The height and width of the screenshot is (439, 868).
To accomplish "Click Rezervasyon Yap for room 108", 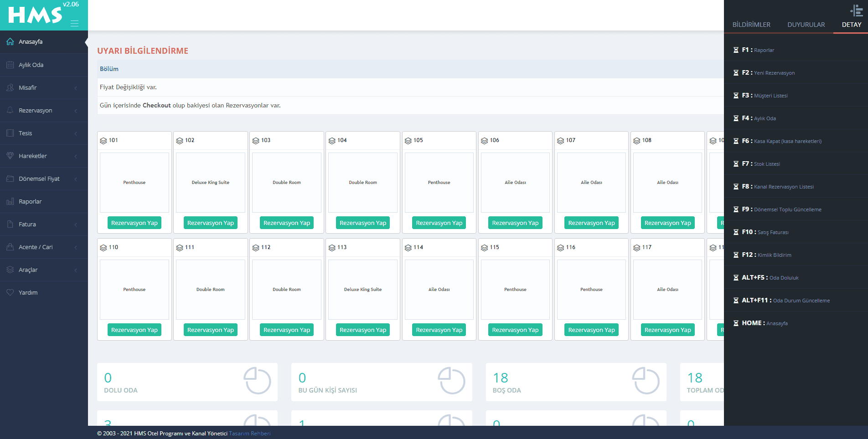I will [x=668, y=223].
